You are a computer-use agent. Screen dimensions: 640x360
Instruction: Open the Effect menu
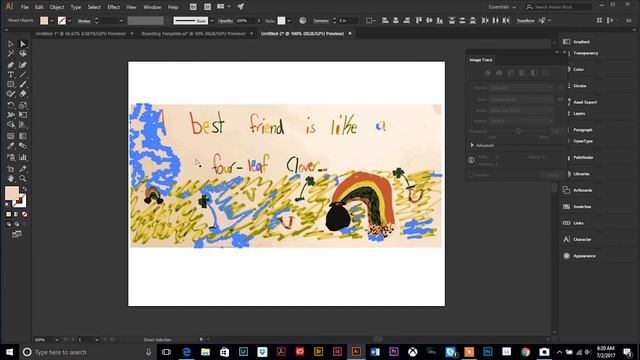pyautogui.click(x=113, y=7)
